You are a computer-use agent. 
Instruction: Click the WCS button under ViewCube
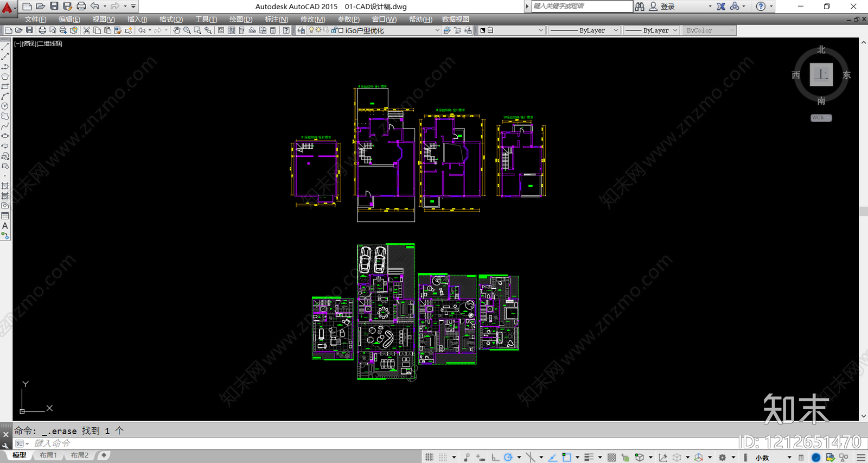821,118
